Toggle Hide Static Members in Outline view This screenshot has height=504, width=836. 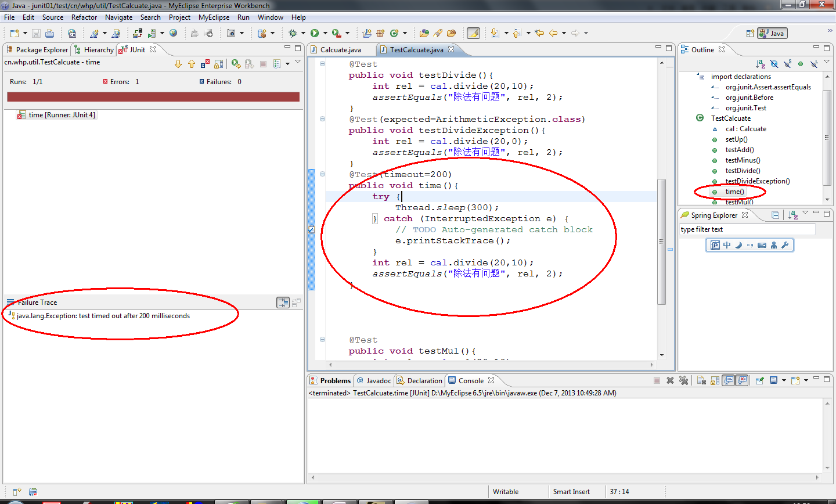click(x=787, y=64)
